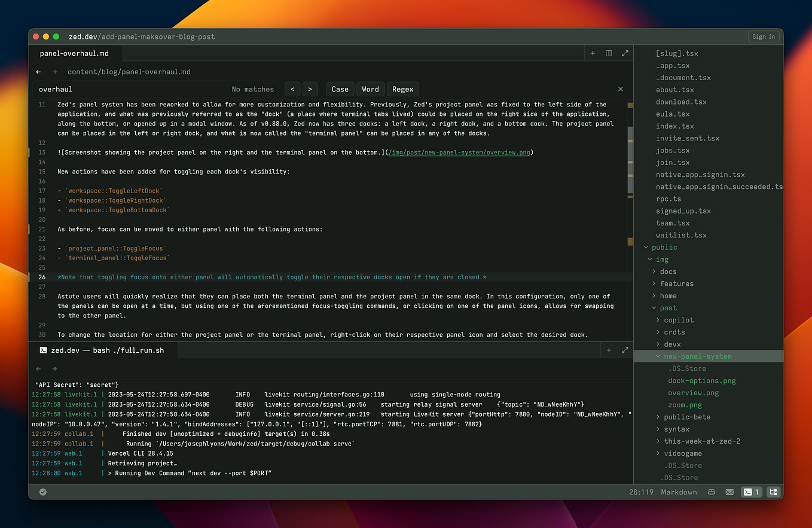Click the Sign In button
Image resolution: width=812 pixels, height=528 pixels.
[x=763, y=36]
